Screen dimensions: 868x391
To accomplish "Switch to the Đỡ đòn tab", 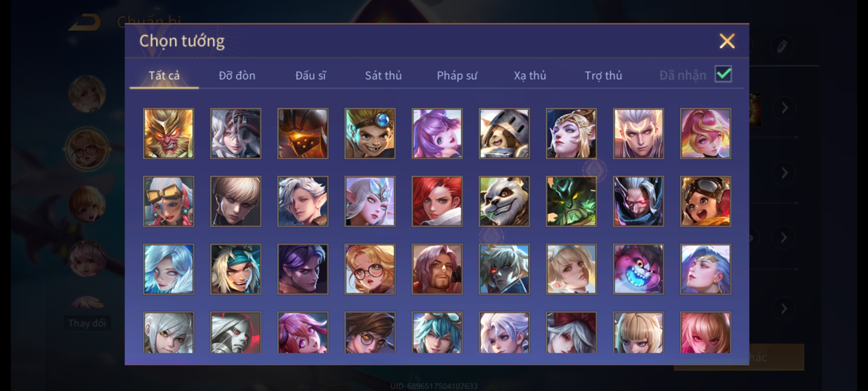I will (x=237, y=75).
